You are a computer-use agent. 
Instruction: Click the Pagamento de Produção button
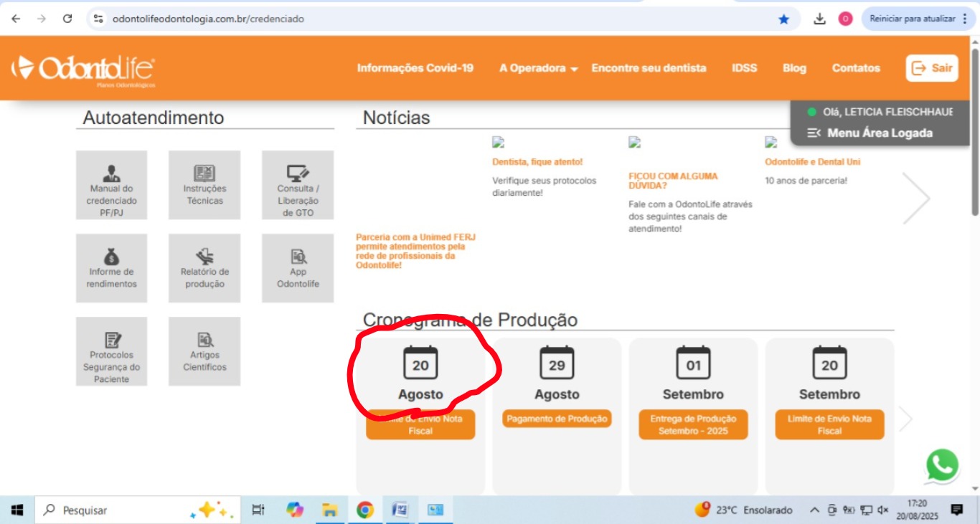tap(557, 419)
